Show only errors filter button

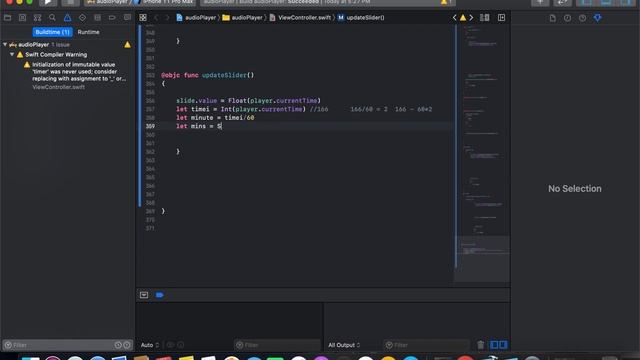pos(127,345)
